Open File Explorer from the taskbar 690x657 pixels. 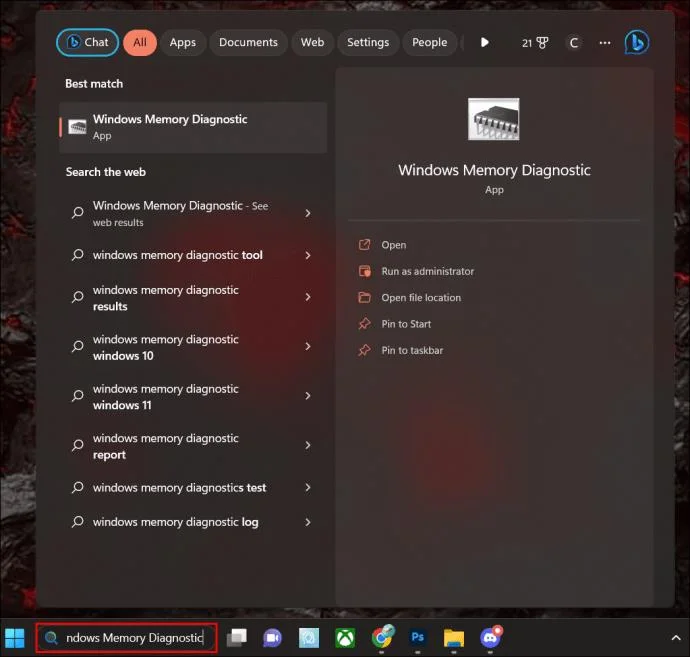pos(454,638)
